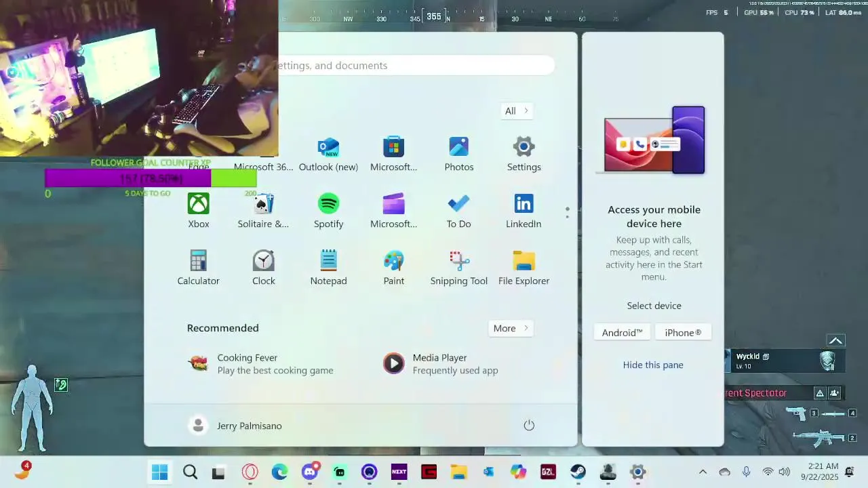This screenshot has height=488, width=868.
Task: Open the Calculator app
Action: tap(199, 268)
